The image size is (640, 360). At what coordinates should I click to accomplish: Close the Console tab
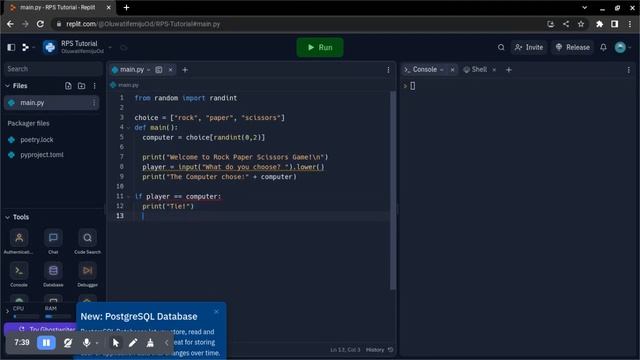click(x=452, y=70)
